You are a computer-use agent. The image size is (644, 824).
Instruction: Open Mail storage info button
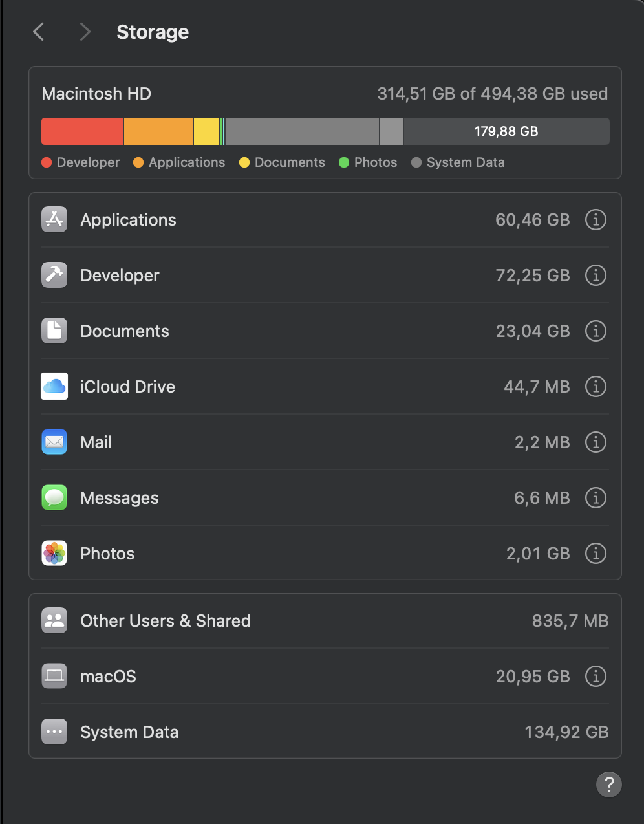click(x=596, y=442)
